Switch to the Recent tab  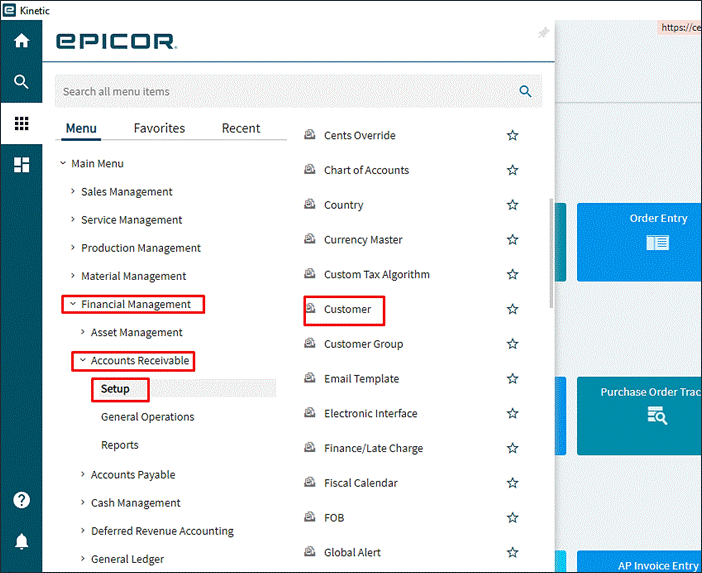[x=241, y=128]
